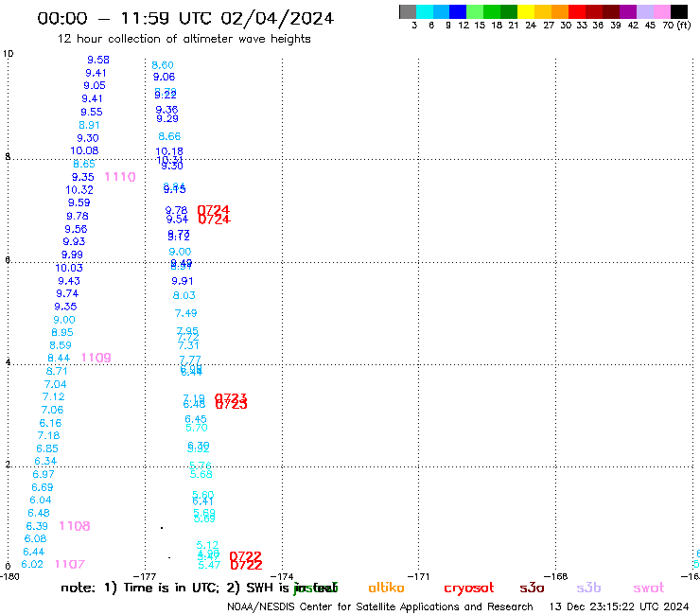Click wave height value '5.12'
This screenshot has width=700, height=615.
pos(207,545)
